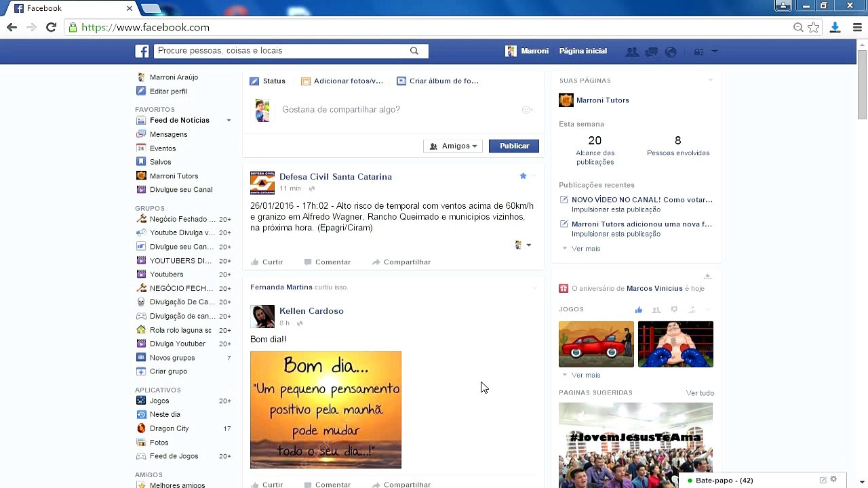Open Jogos app icon in sidebar
The width and height of the screenshot is (868, 488).
click(x=141, y=401)
